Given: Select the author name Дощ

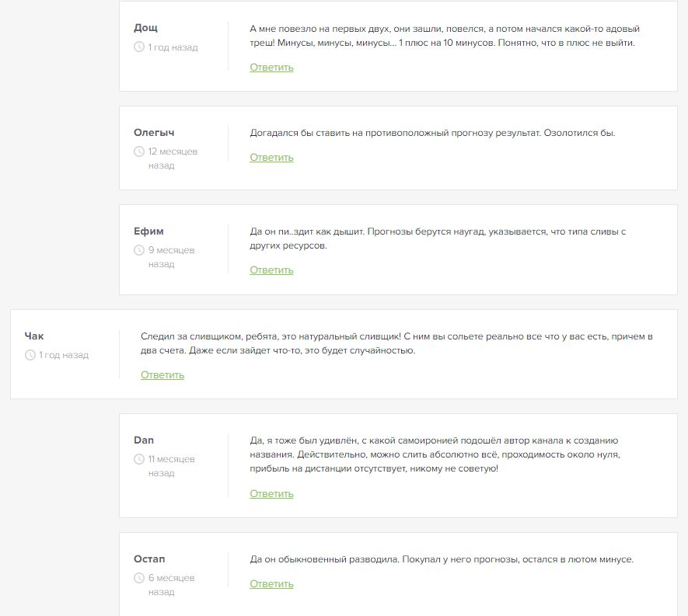Looking at the screenshot, I should point(145,28).
